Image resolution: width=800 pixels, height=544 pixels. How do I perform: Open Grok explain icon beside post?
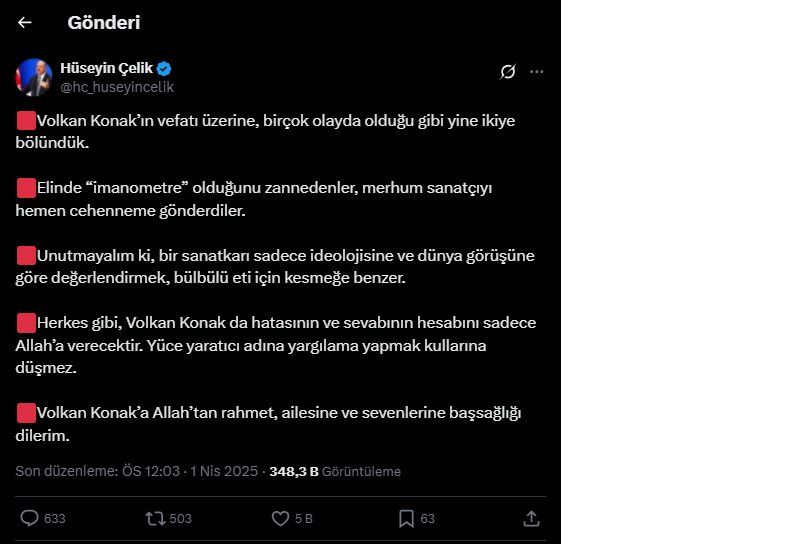click(508, 71)
